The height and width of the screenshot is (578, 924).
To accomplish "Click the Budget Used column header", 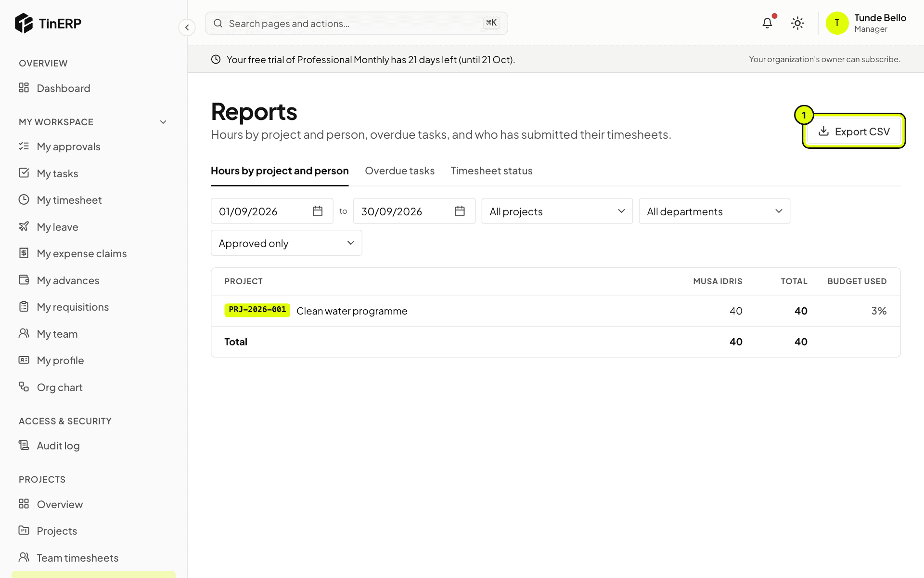I will 857,281.
